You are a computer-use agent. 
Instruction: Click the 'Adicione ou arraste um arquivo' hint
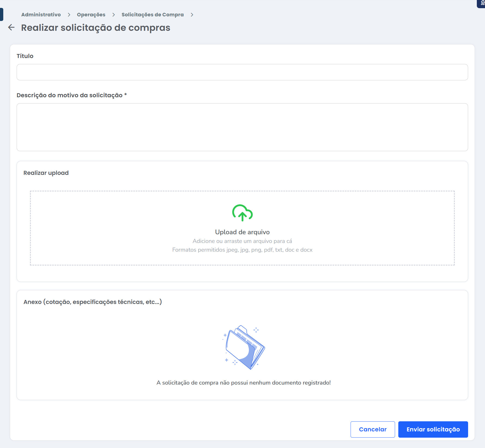(x=242, y=241)
